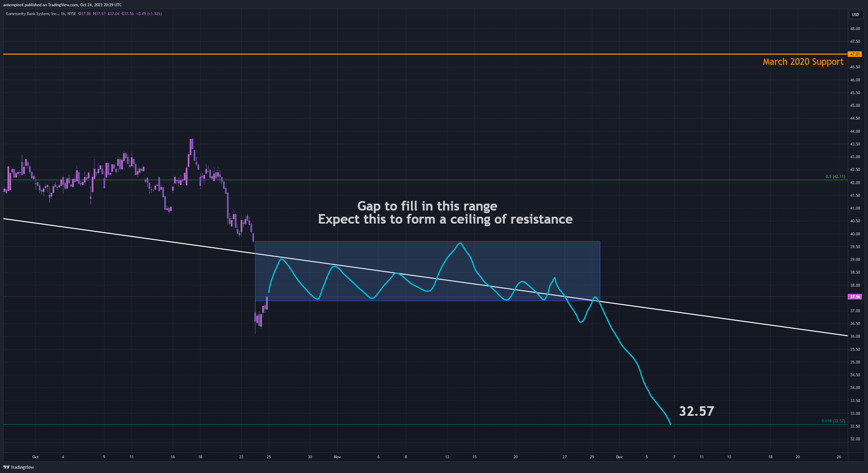Viewport: 868px width, 473px height.
Task: Click the '+0.49 (+1.32%)' change value
Action: (x=149, y=14)
